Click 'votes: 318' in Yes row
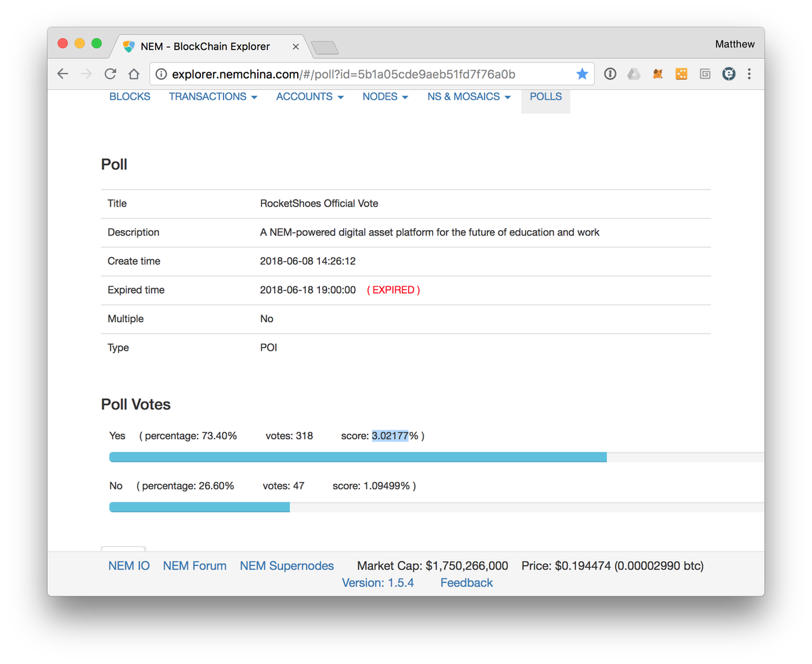This screenshot has width=812, height=664. pos(289,436)
